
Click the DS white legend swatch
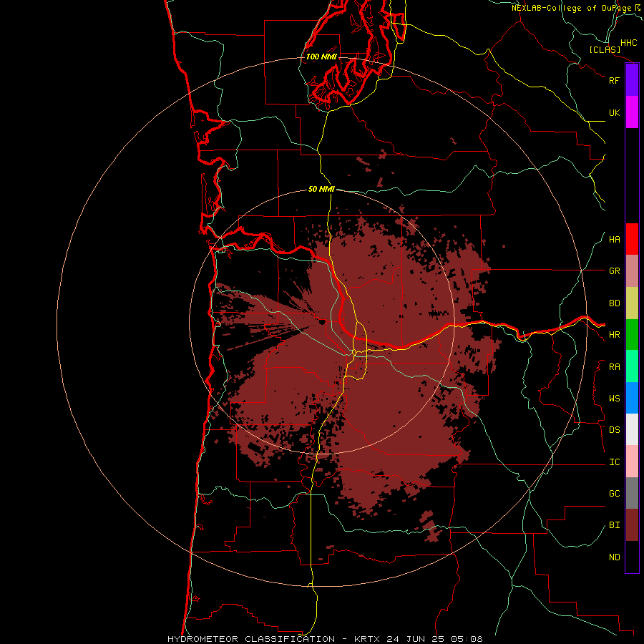[x=632, y=429]
